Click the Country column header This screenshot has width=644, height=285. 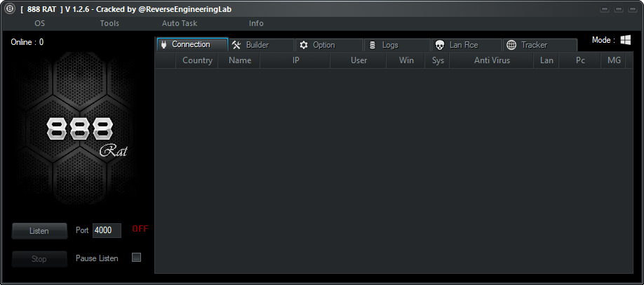pos(197,60)
